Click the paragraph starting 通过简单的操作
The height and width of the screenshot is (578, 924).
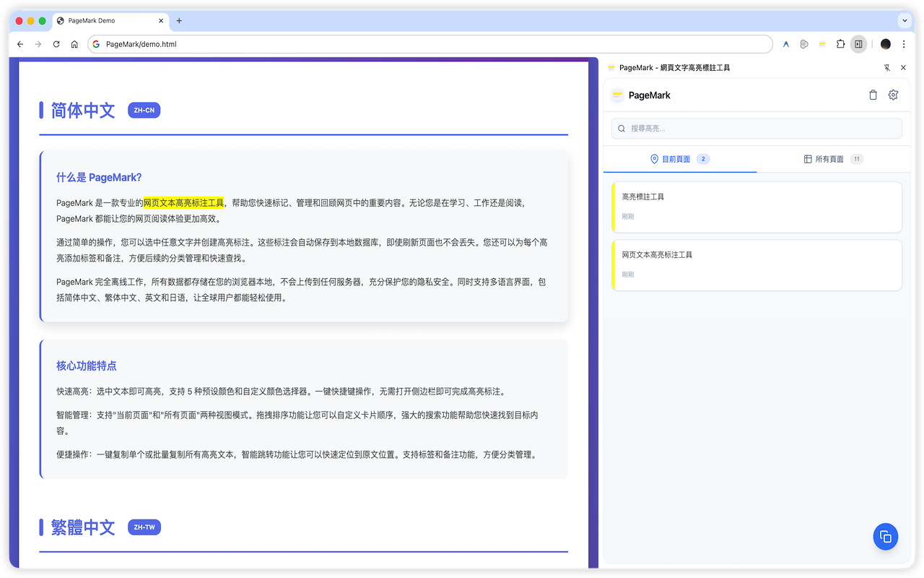point(302,250)
